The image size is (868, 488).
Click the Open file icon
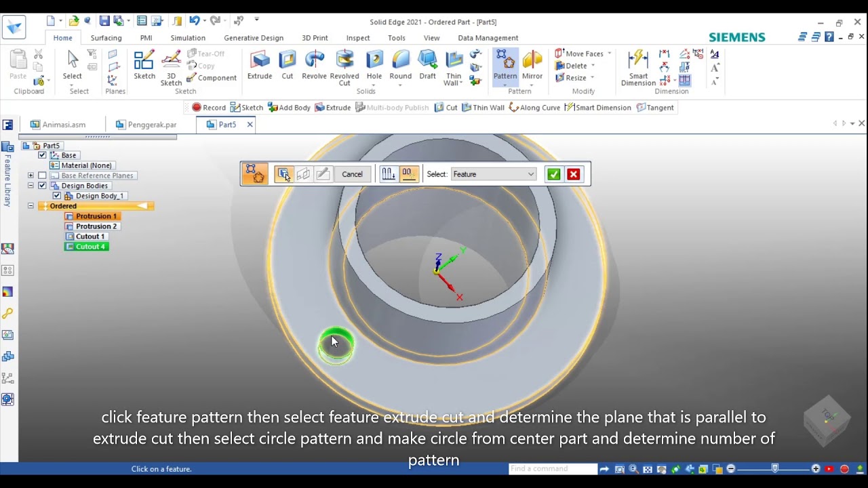[74, 21]
